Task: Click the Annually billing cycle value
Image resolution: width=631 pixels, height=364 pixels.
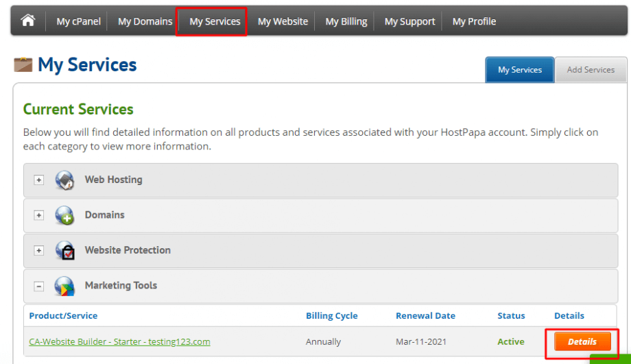Action: [323, 341]
